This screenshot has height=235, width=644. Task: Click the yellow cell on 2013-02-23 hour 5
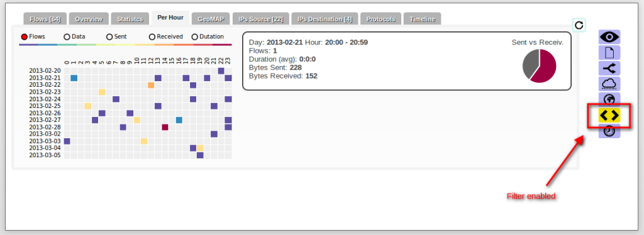(x=103, y=92)
